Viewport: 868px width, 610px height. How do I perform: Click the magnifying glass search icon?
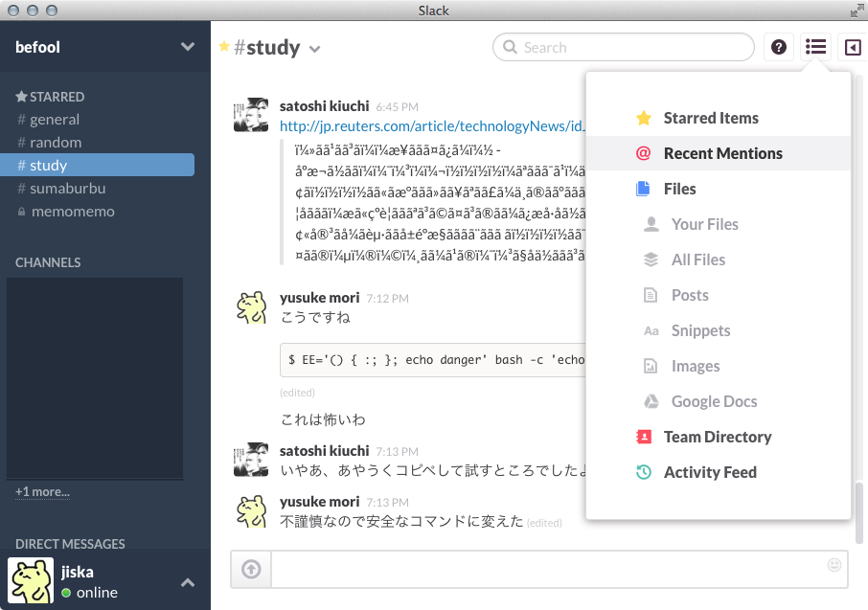510,47
